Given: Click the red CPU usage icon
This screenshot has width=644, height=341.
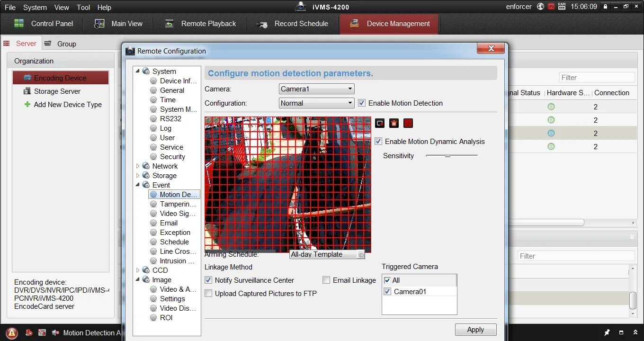Looking at the screenshot, I should [x=551, y=7].
